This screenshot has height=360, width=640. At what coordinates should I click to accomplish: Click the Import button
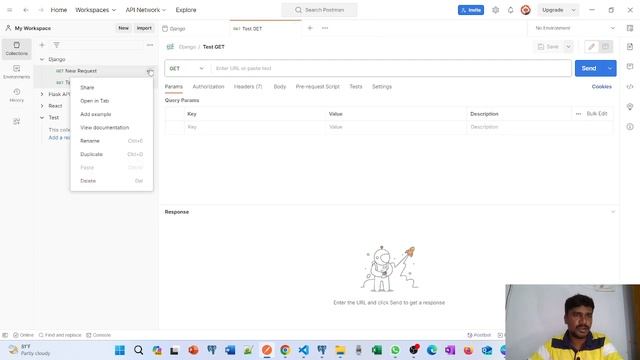click(x=144, y=28)
